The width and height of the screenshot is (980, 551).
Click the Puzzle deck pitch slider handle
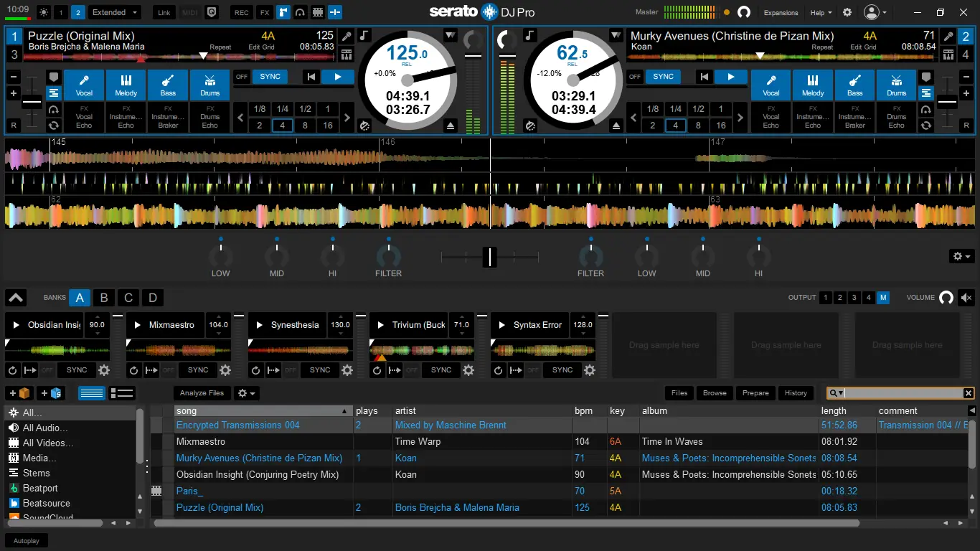(x=32, y=103)
